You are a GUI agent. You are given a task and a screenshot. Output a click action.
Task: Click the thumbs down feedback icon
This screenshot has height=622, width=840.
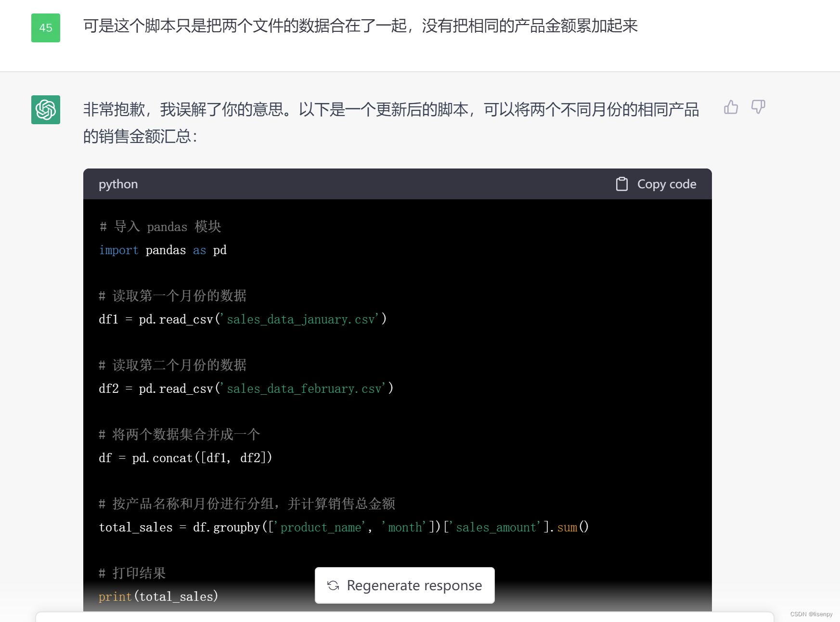click(x=758, y=107)
